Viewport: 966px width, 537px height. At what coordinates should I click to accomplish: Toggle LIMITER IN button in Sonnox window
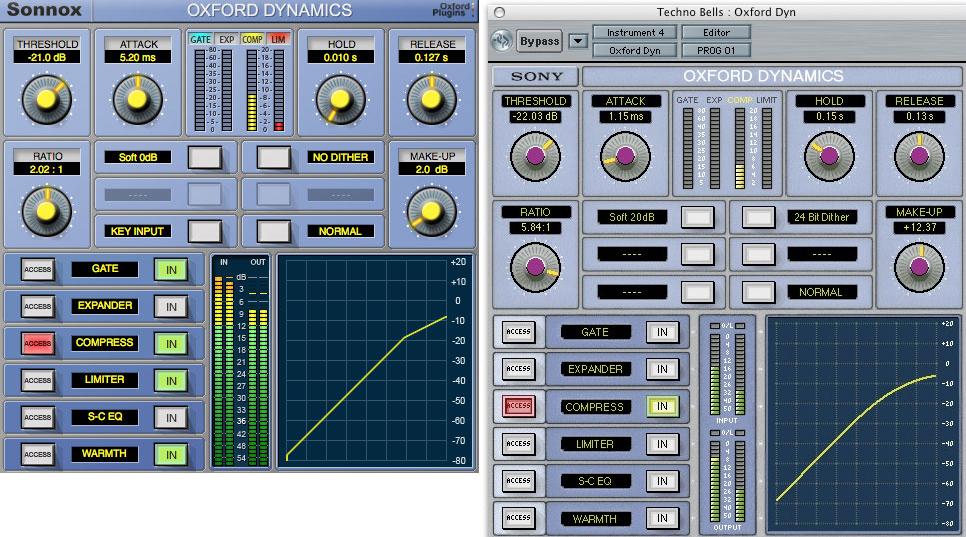pos(171,381)
